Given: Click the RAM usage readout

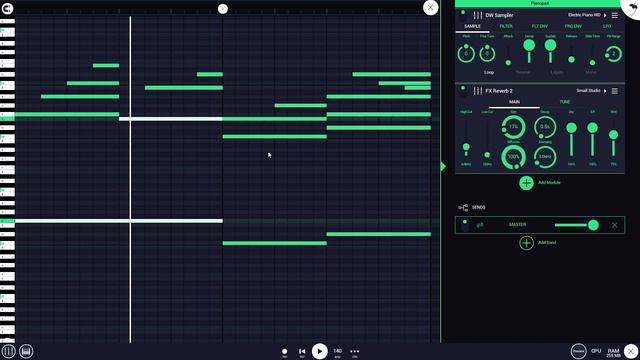Looking at the screenshot, I should pyautogui.click(x=613, y=353).
